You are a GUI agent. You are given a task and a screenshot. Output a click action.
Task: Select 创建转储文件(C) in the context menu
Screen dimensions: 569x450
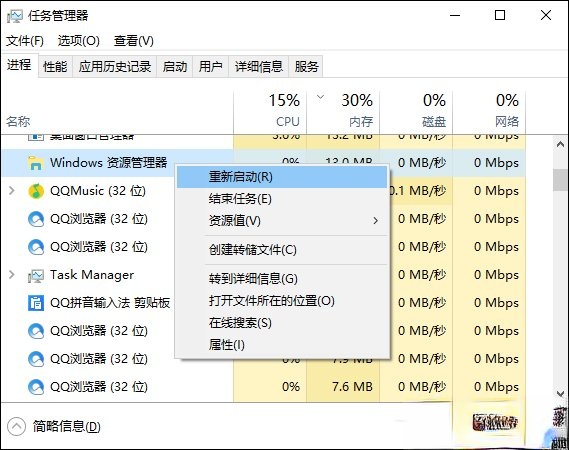pos(282,250)
